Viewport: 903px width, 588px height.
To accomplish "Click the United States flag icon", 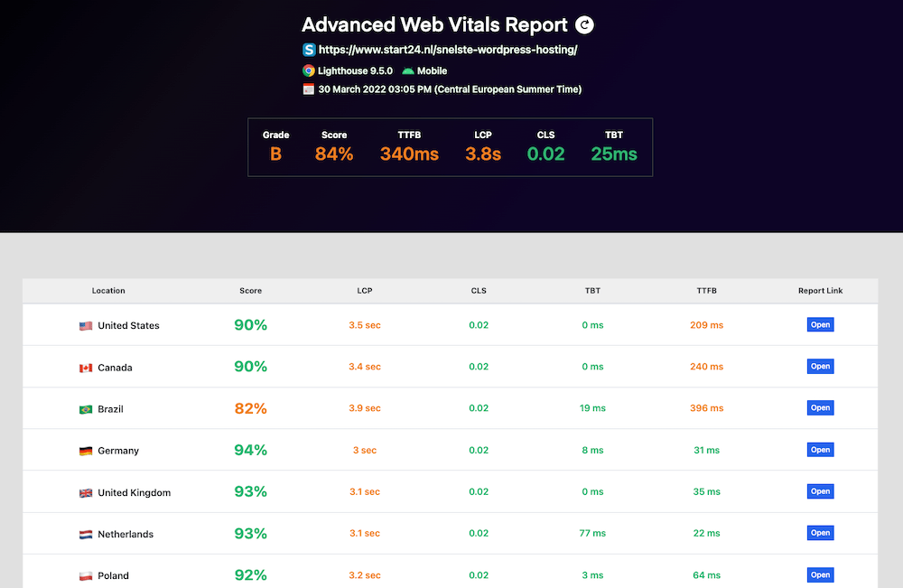I will pos(86,326).
